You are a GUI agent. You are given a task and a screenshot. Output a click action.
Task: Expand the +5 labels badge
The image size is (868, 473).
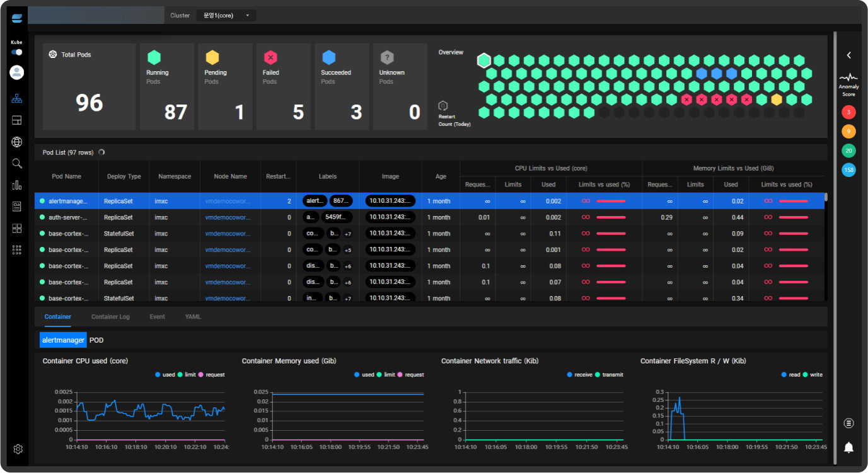[348, 250]
